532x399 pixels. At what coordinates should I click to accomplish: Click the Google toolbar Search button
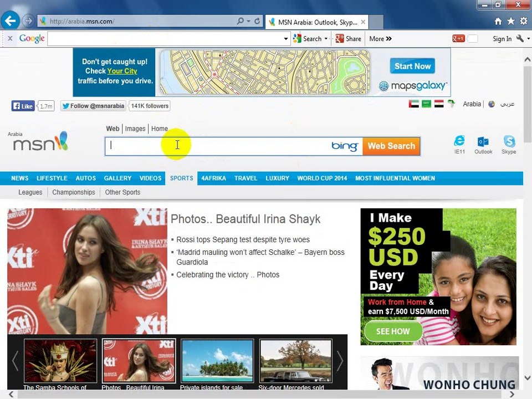click(x=308, y=39)
